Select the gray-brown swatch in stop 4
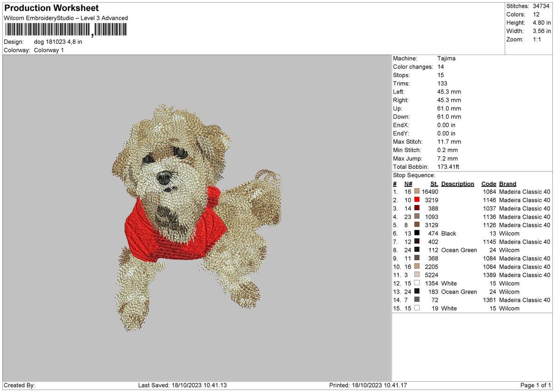The width and height of the screenshot is (555, 392). tap(417, 217)
